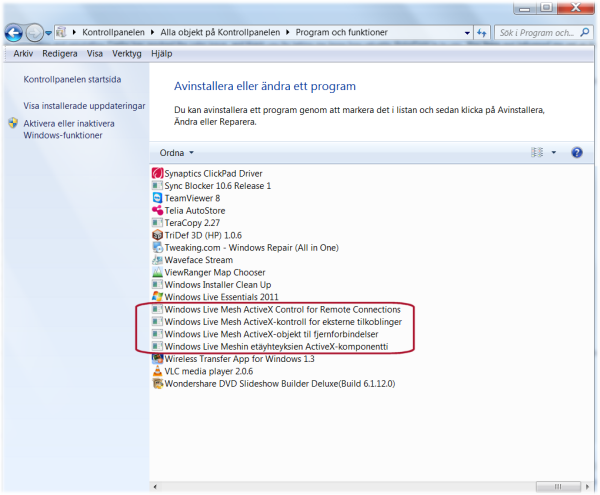
Task: Click the Control Panel icon in address bar
Action: tap(61, 33)
